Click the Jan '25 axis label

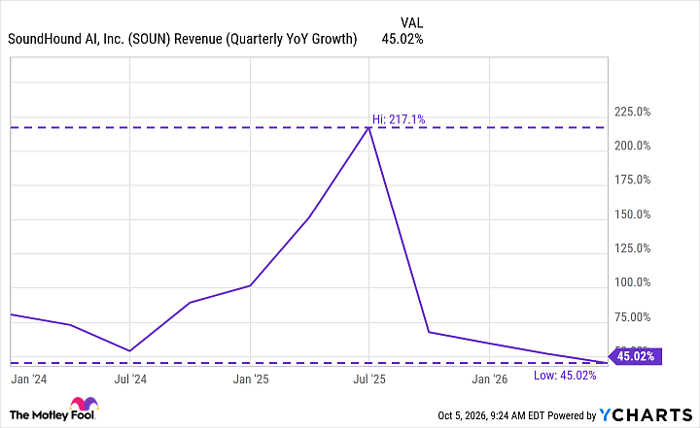[250, 379]
